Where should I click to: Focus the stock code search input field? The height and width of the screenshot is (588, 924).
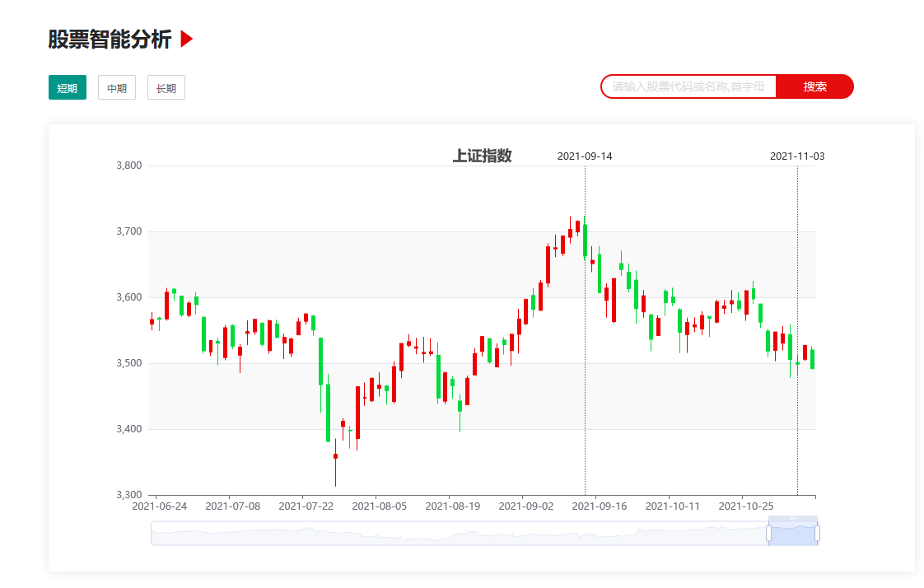click(x=688, y=86)
